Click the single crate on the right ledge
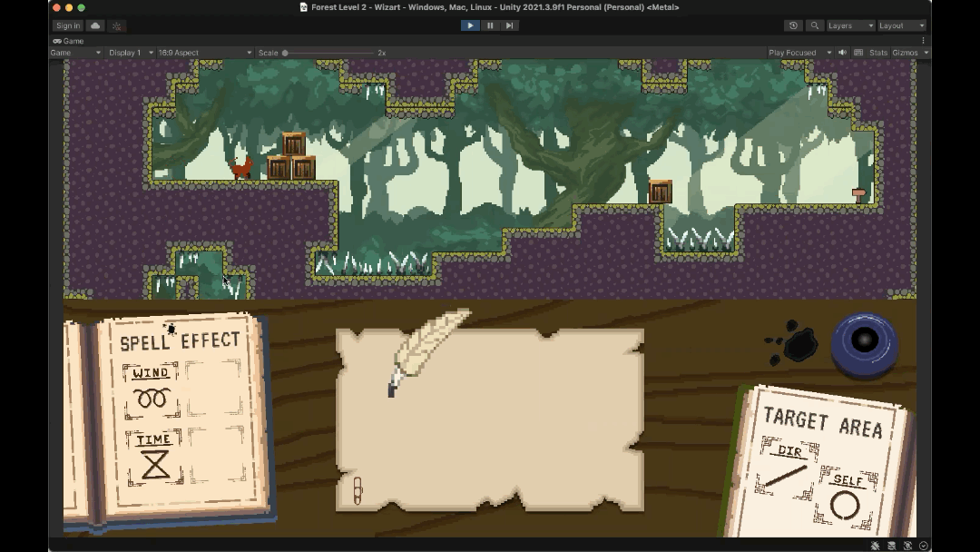This screenshot has width=980, height=552. tap(660, 192)
